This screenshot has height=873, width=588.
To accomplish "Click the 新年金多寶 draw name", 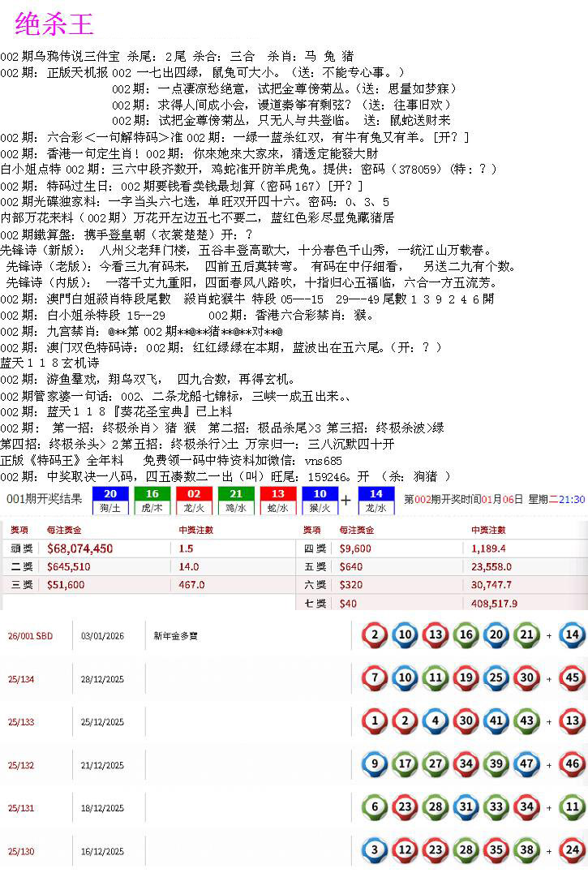I will point(175,636).
